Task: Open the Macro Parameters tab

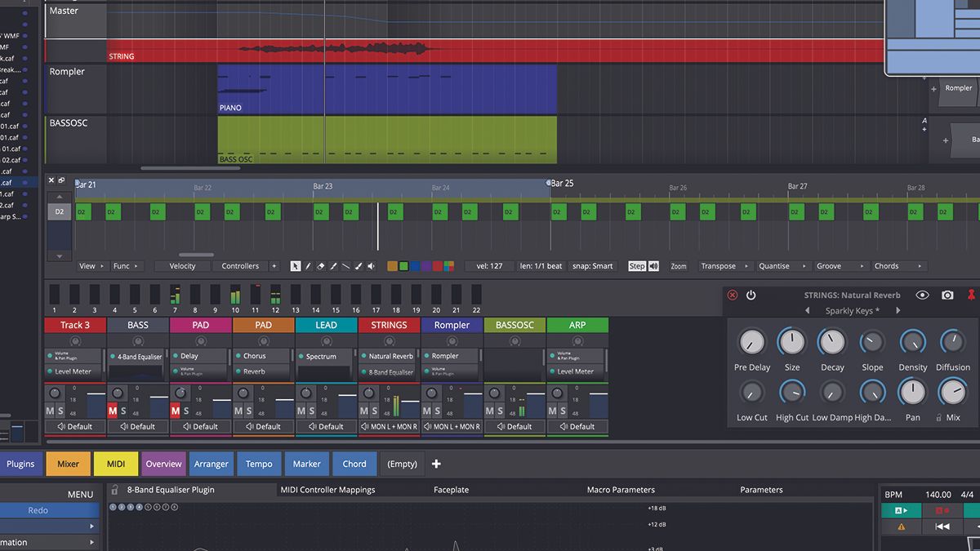Action: click(x=621, y=490)
